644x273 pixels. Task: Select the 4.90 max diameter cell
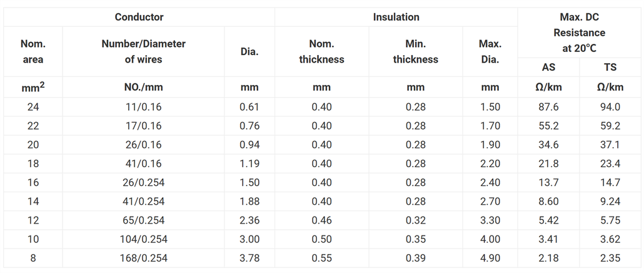point(490,258)
